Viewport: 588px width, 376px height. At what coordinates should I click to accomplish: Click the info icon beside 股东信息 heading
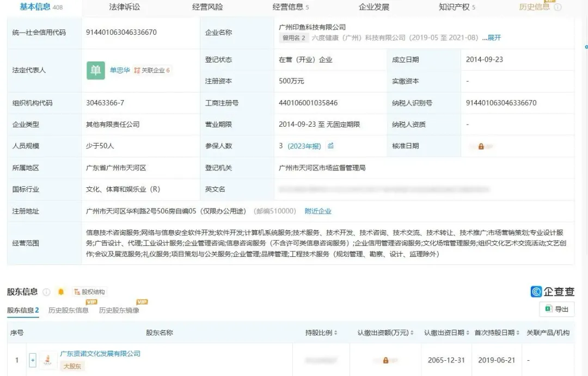pyautogui.click(x=46, y=292)
